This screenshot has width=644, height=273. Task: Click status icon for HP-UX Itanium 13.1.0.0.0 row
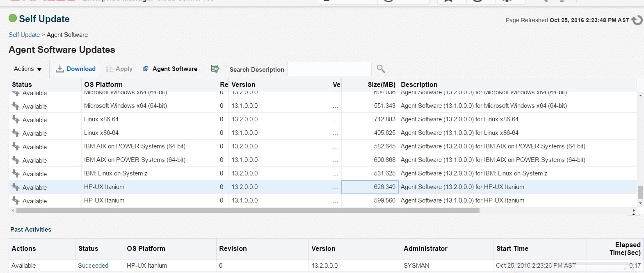click(16, 200)
